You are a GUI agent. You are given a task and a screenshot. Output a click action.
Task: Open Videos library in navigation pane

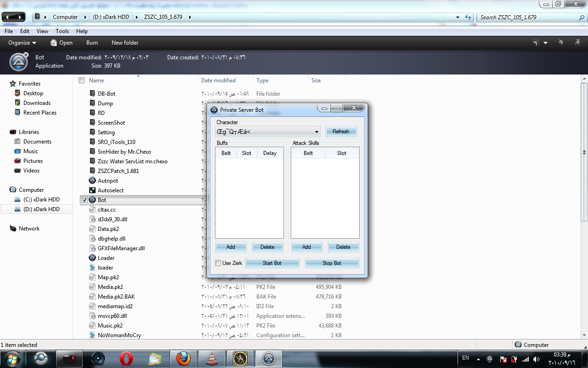(x=31, y=171)
